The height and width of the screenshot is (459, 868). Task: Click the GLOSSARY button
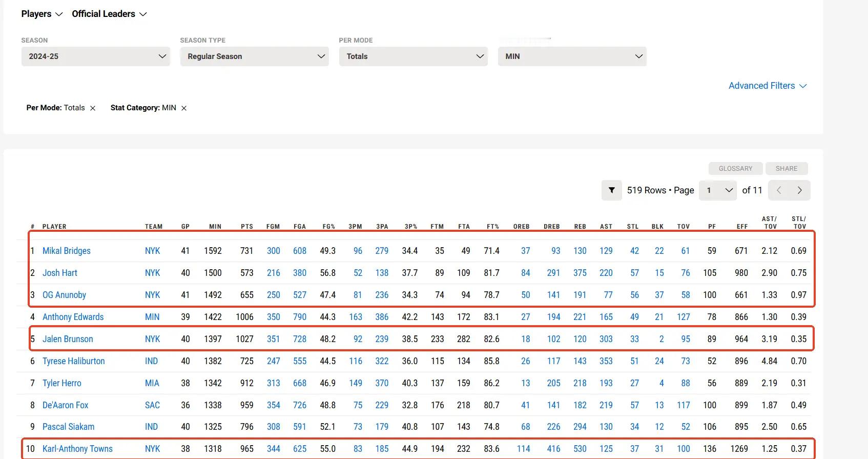pos(735,169)
